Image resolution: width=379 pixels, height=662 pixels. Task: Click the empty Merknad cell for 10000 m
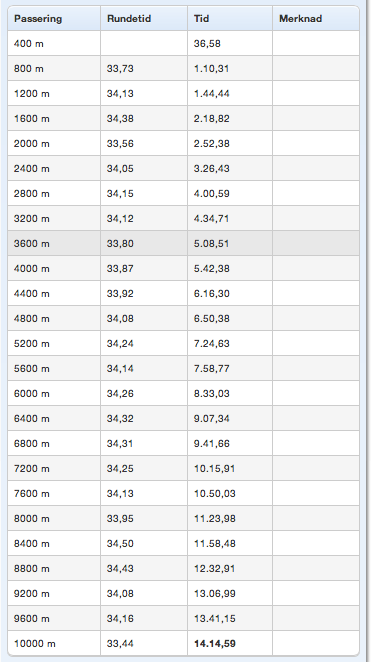[316, 643]
